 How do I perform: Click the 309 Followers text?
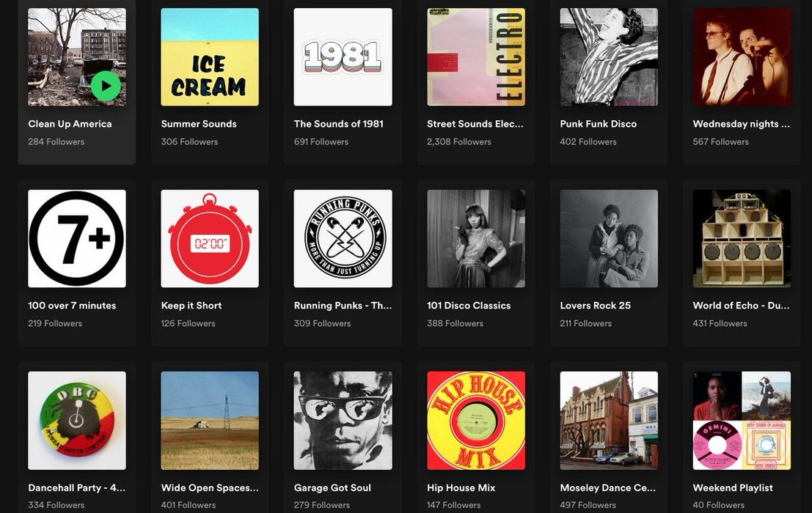tap(322, 323)
